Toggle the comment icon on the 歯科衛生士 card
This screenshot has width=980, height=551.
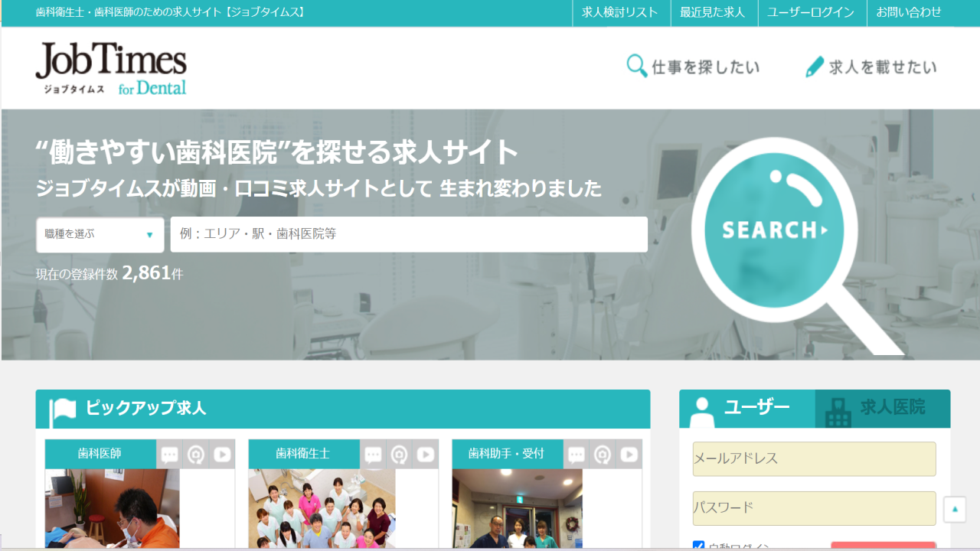coord(374,454)
